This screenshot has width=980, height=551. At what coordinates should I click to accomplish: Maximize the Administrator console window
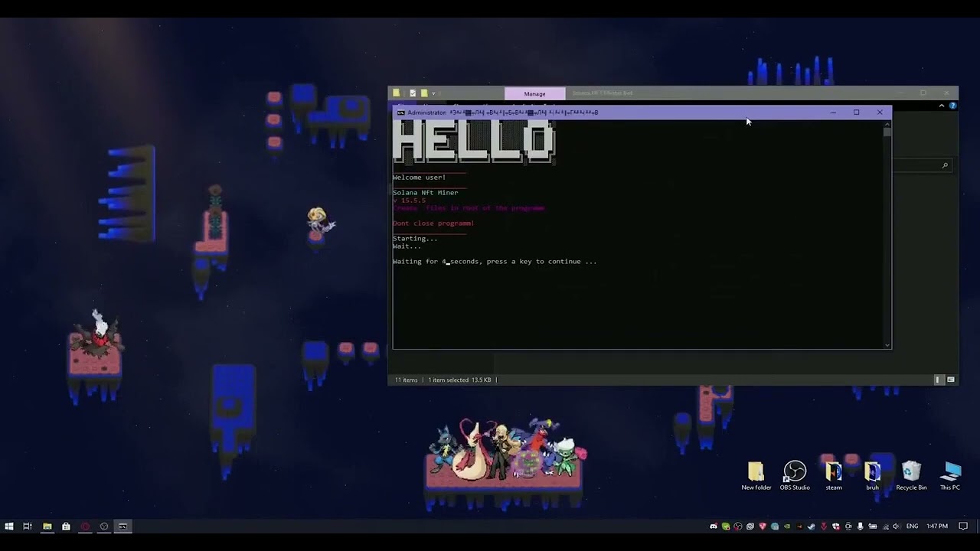pos(856,112)
